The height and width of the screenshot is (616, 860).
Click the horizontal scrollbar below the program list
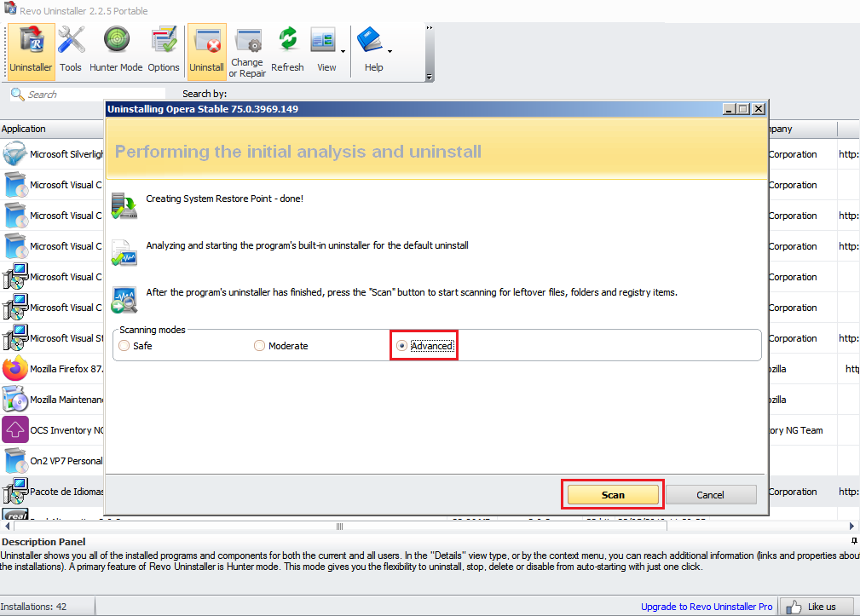(339, 526)
